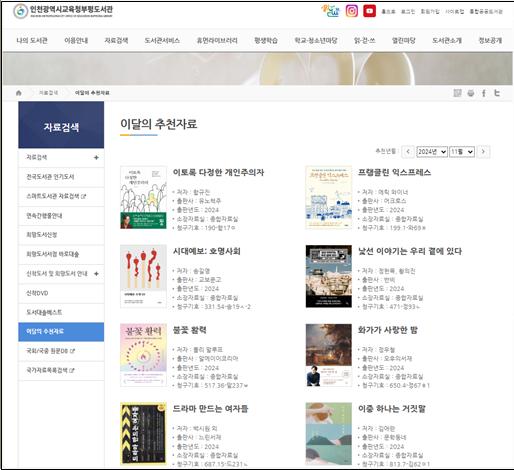The width and height of the screenshot is (514, 470).
Task: Click the 사이트맵 top link
Action: pyautogui.click(x=455, y=12)
